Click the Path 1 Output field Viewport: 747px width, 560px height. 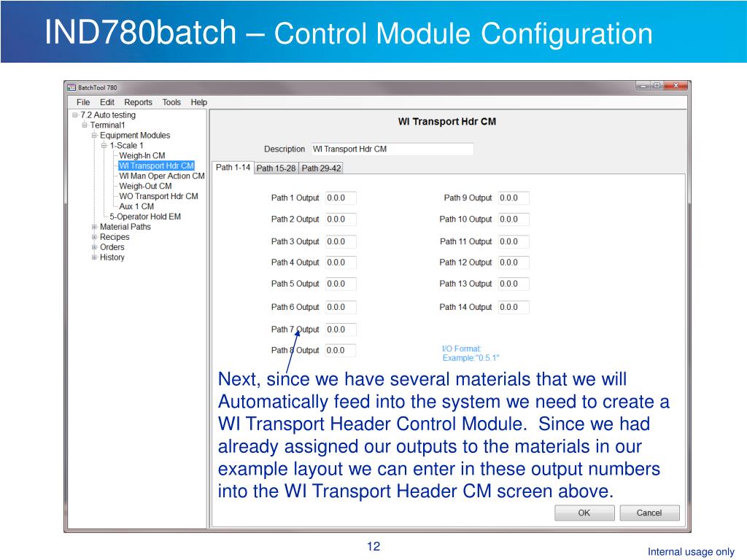341,198
